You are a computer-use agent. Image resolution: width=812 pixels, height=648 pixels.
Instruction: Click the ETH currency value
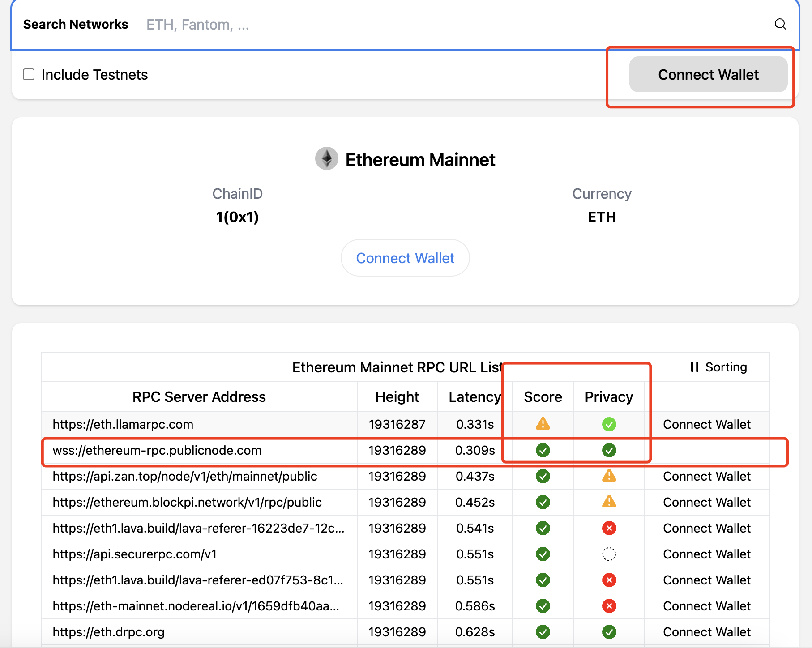pos(602,217)
